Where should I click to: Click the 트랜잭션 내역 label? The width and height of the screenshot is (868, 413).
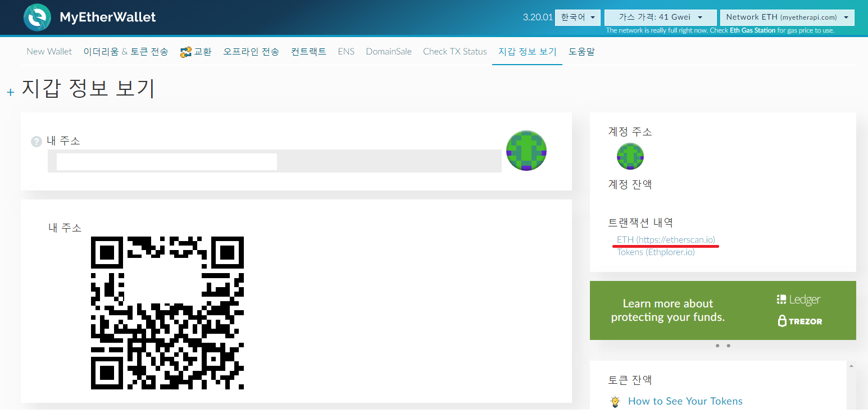pos(640,223)
